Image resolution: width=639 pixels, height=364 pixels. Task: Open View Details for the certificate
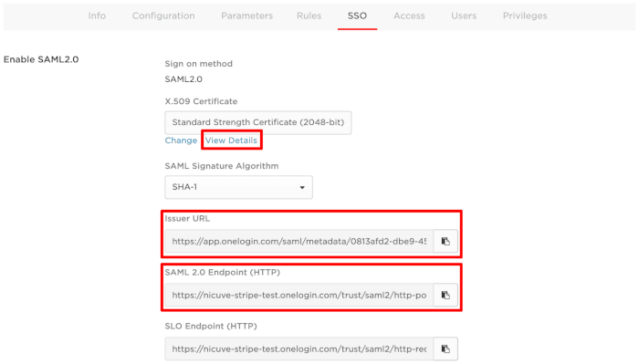[231, 140]
